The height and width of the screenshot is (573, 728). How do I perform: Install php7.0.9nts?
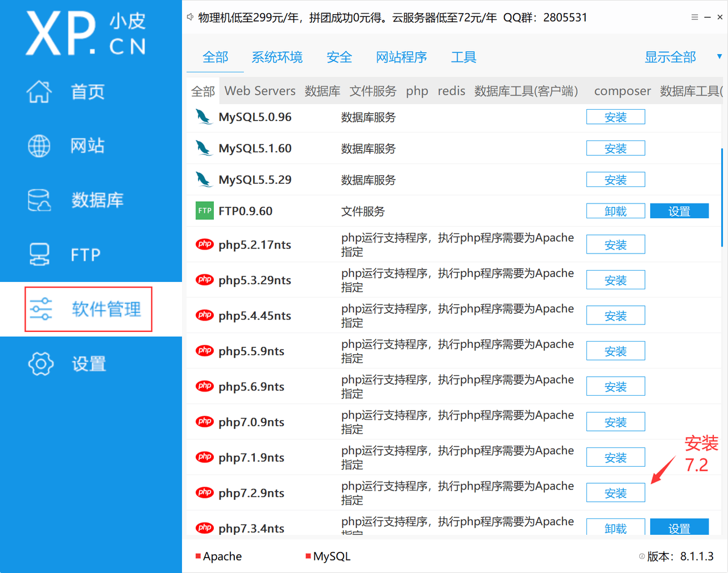[x=615, y=422]
